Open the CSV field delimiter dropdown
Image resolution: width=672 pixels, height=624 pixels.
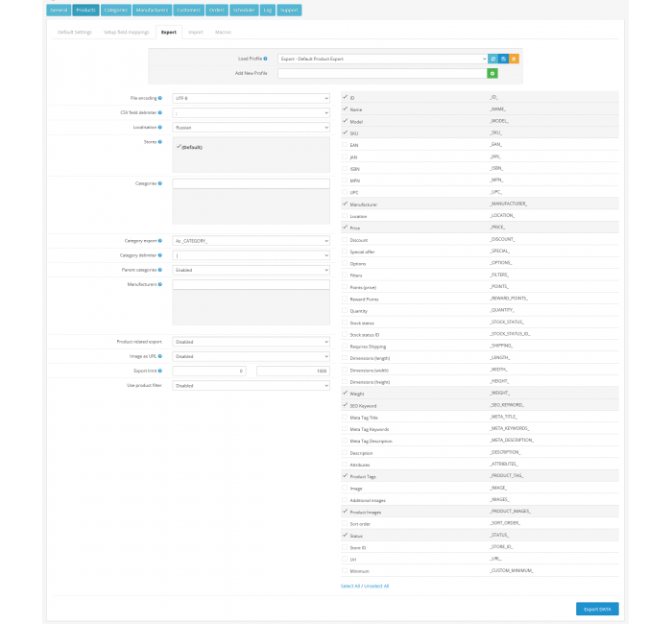pos(252,112)
